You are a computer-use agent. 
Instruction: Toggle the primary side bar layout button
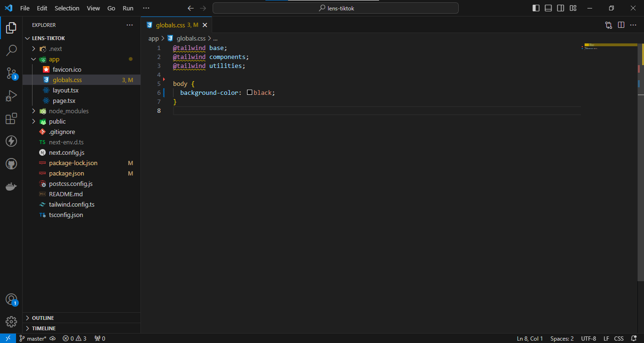(536, 8)
